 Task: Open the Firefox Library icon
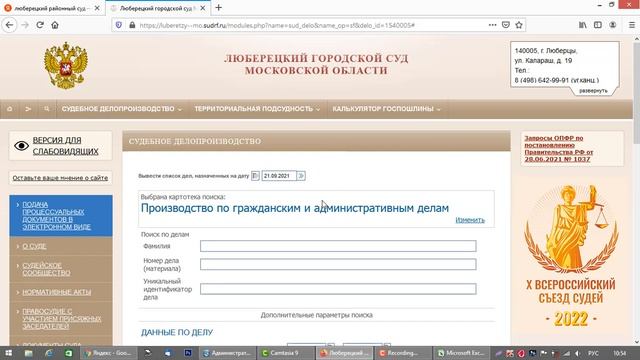582,25
